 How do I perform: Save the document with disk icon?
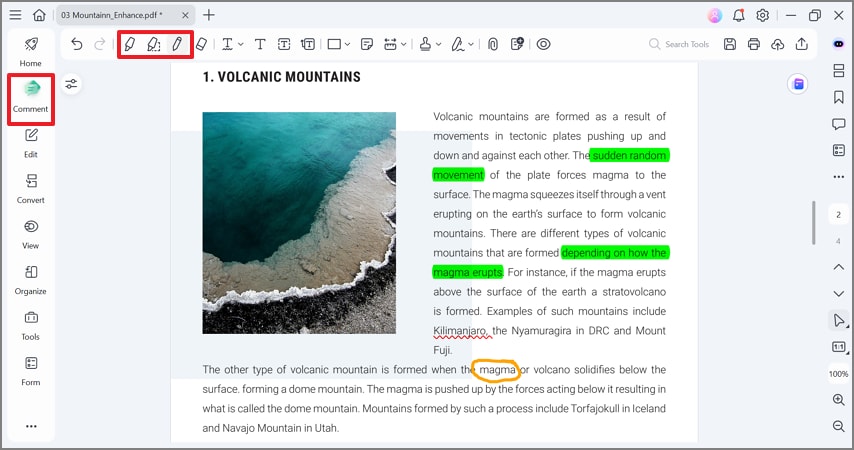[730, 44]
